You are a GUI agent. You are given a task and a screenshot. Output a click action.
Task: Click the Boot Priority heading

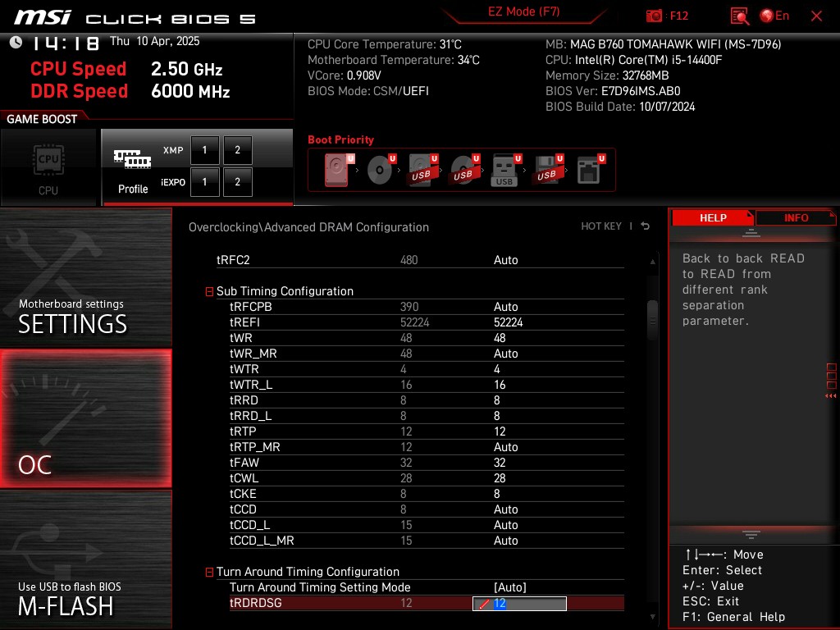pyautogui.click(x=340, y=139)
